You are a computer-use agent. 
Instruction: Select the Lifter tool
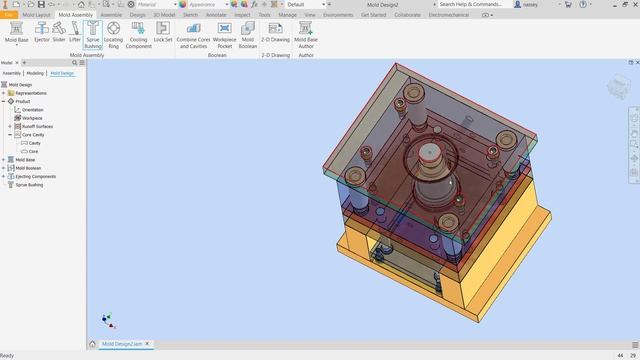[75, 32]
